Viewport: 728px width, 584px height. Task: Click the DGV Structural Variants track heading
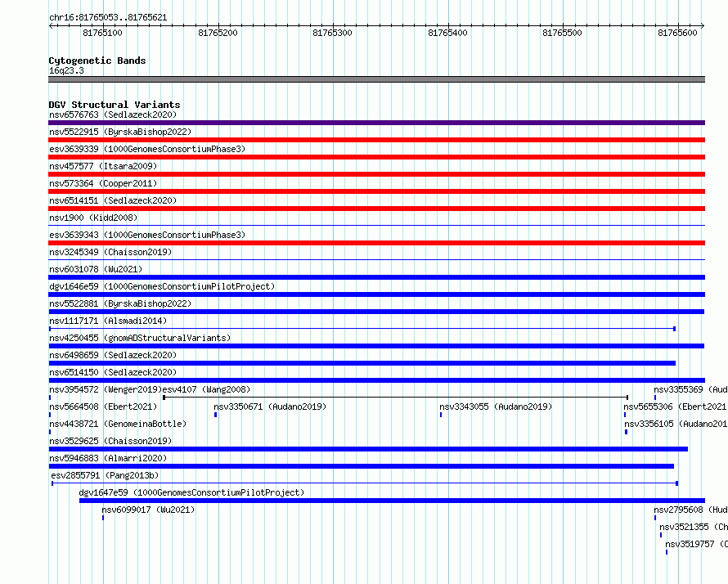tap(115, 105)
